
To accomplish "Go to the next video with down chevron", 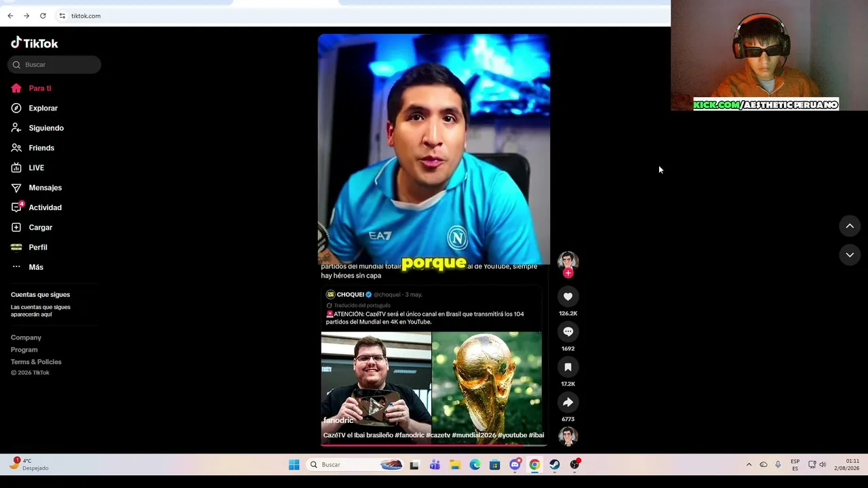I will pyautogui.click(x=850, y=255).
